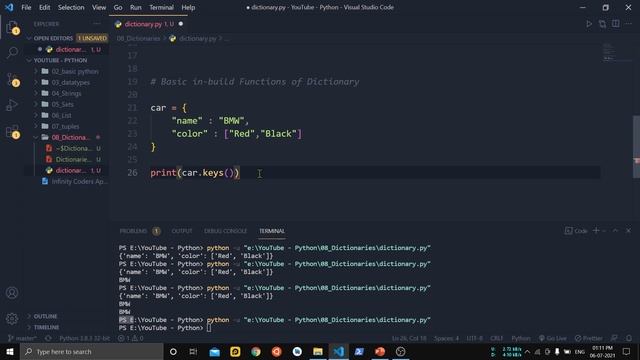Expand the 03_datatypes folder
Image resolution: width=640 pixels, height=360 pixels.
71,82
